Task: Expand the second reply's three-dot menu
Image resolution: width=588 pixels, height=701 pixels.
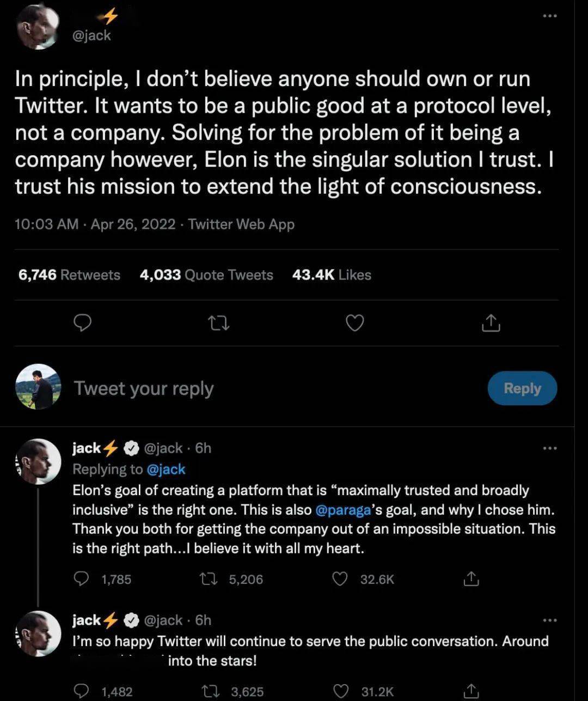Action: pos(550,620)
